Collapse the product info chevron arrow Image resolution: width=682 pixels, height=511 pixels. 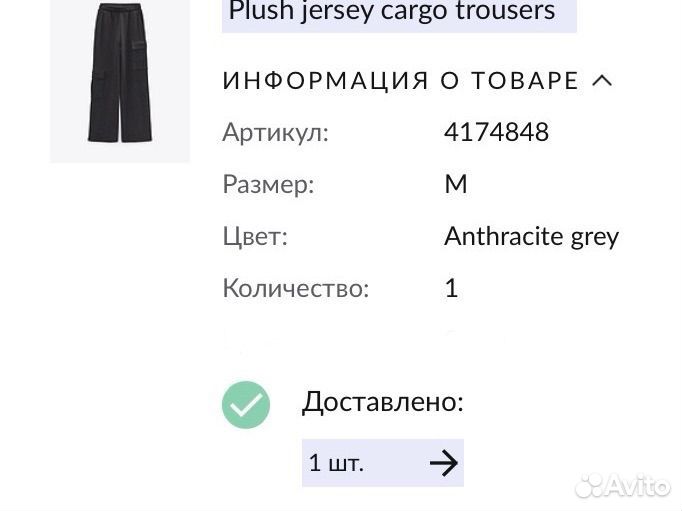(602, 80)
